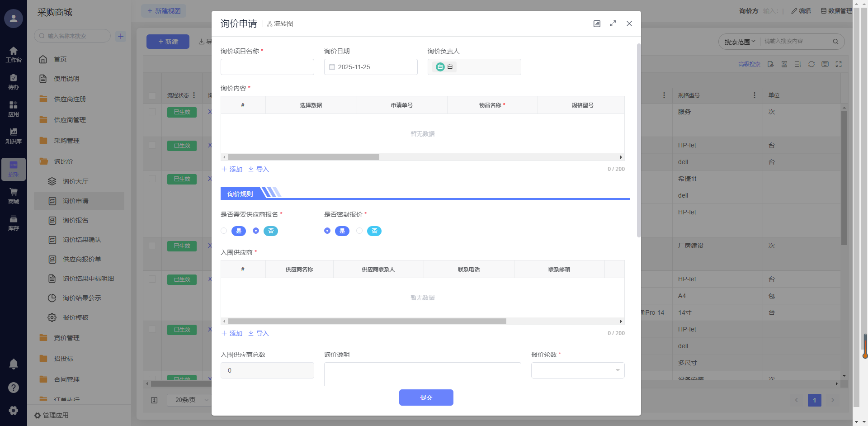
Task: Click the notification bell icon
Action: 14,364
